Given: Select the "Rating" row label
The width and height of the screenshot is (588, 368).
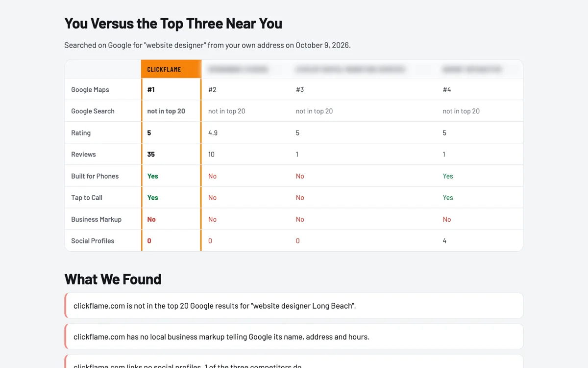Looking at the screenshot, I should coord(81,133).
